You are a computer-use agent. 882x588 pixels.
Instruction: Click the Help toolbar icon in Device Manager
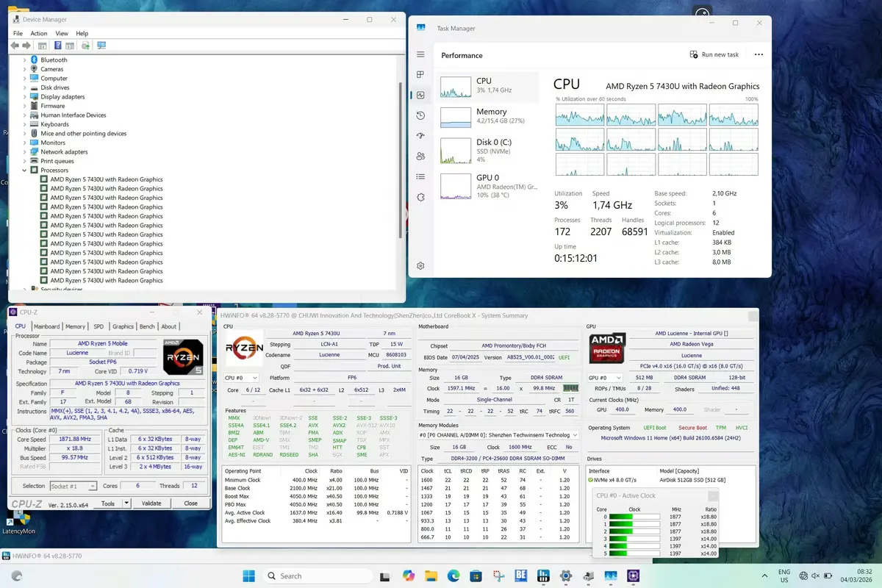pyautogui.click(x=58, y=46)
